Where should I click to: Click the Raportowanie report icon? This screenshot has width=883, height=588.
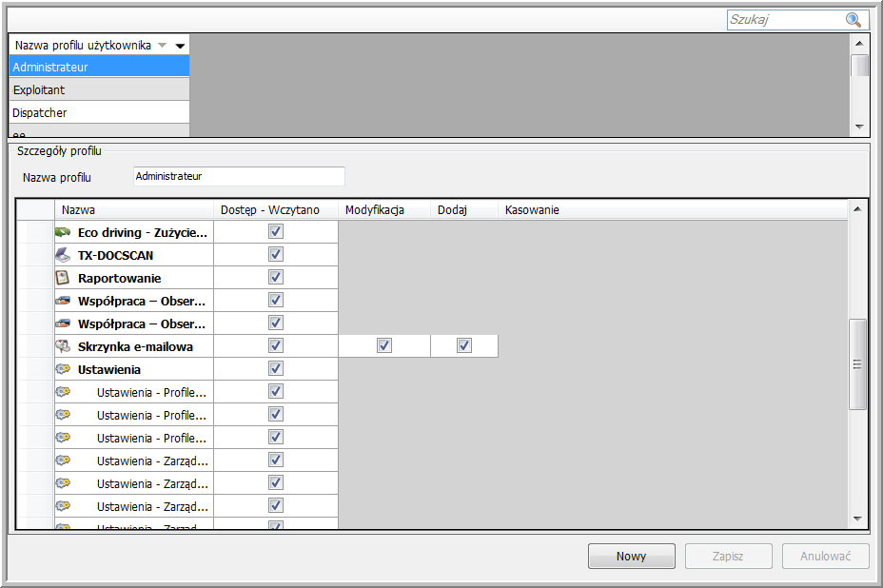coord(64,278)
